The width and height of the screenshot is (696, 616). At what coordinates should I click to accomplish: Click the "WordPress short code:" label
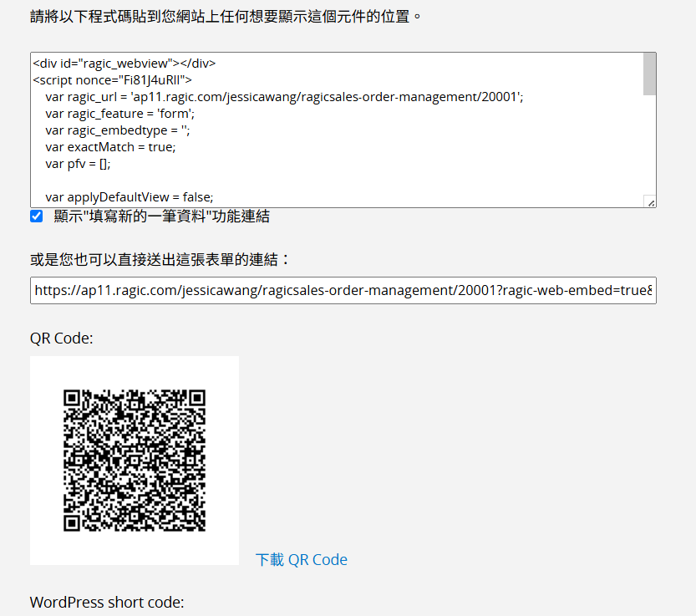(107, 603)
